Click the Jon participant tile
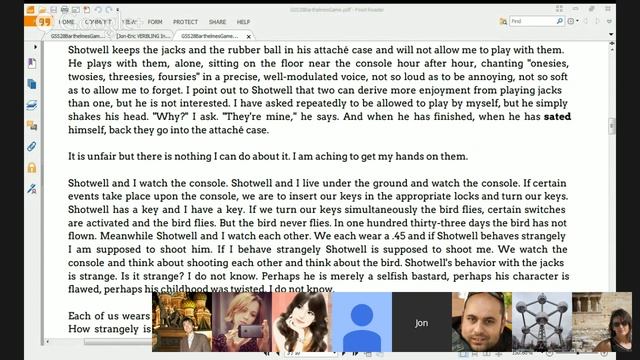 tap(422, 322)
